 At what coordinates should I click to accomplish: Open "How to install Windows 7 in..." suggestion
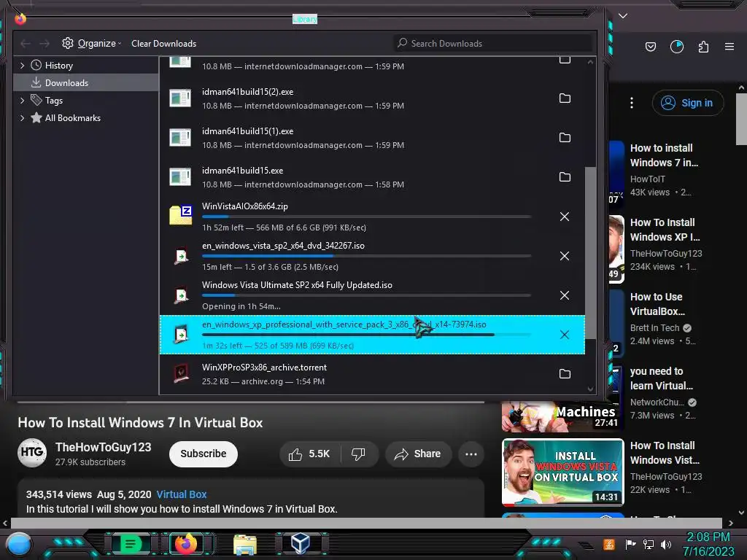(664, 155)
